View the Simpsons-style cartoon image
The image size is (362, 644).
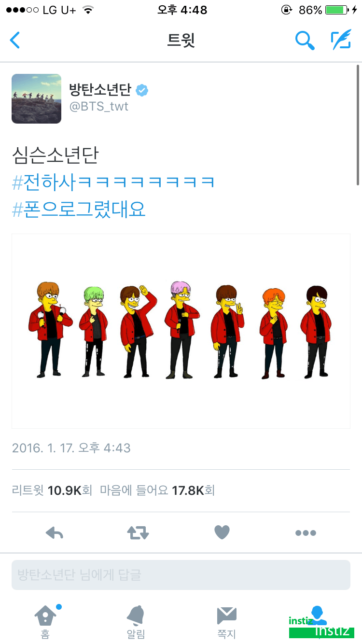[181, 331]
